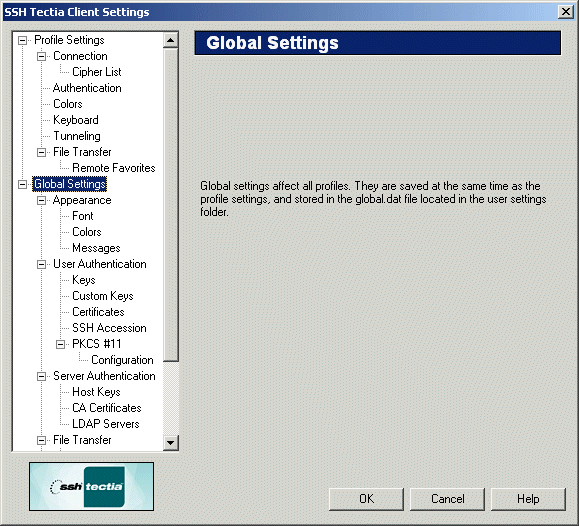Image resolution: width=579 pixels, height=526 pixels.
Task: Open LDAP Servers settings
Action: (106, 424)
